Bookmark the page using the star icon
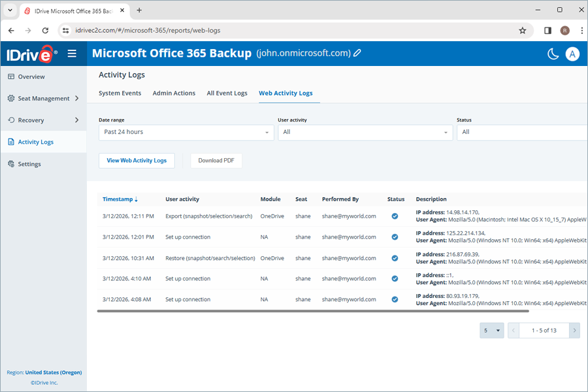The width and height of the screenshot is (588, 392). 523,30
